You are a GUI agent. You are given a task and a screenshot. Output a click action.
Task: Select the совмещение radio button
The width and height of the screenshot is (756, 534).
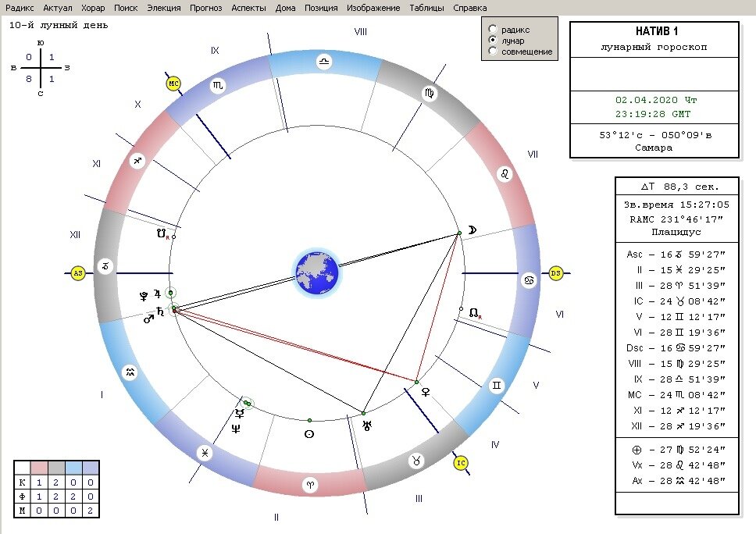click(493, 51)
